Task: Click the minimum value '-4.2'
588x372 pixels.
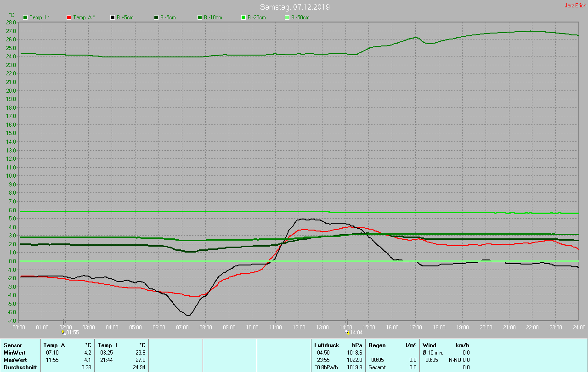Action: tap(86, 352)
